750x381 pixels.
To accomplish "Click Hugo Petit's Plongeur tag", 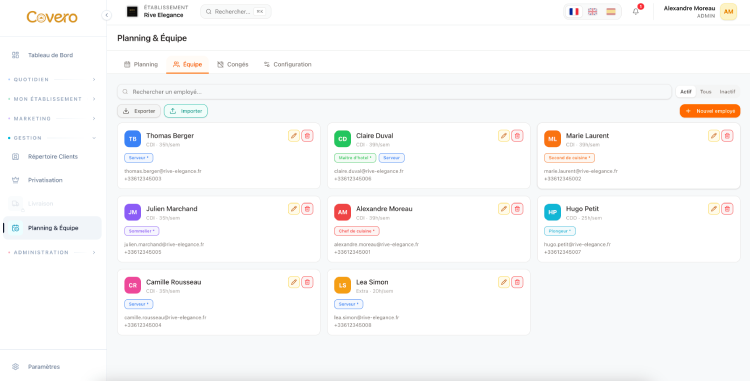I will [560, 231].
